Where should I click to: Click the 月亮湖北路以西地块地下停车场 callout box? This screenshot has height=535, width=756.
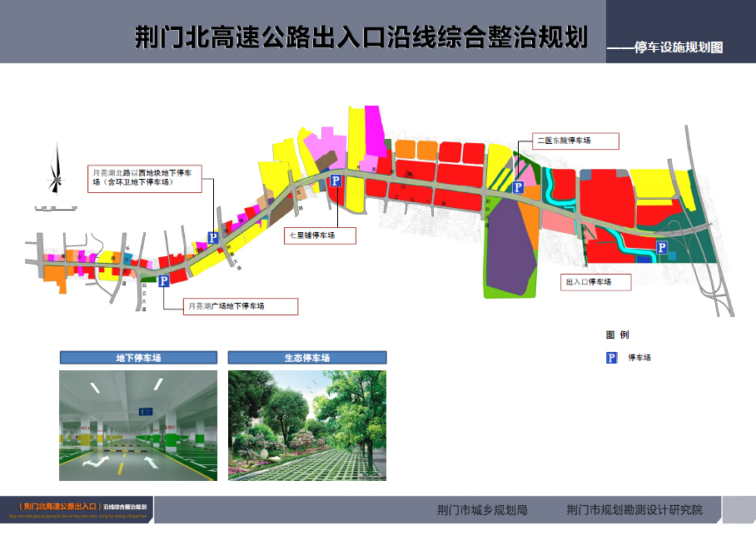pos(145,178)
